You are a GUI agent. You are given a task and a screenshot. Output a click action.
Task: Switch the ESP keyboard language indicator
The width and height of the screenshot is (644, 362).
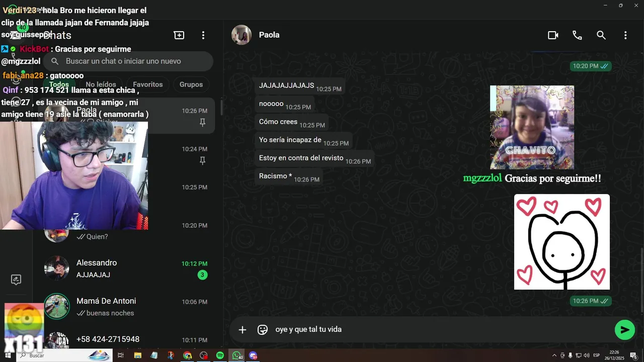click(x=596, y=355)
